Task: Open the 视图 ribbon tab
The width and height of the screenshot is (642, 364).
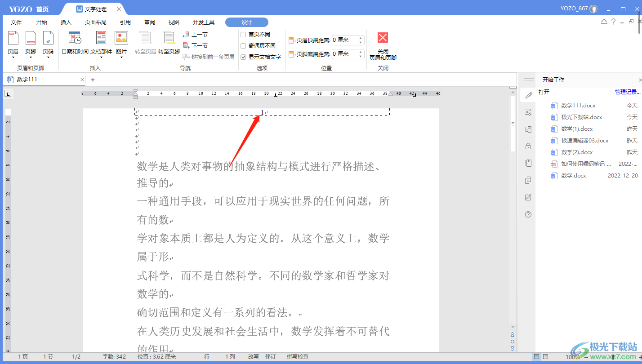Action: coord(174,22)
